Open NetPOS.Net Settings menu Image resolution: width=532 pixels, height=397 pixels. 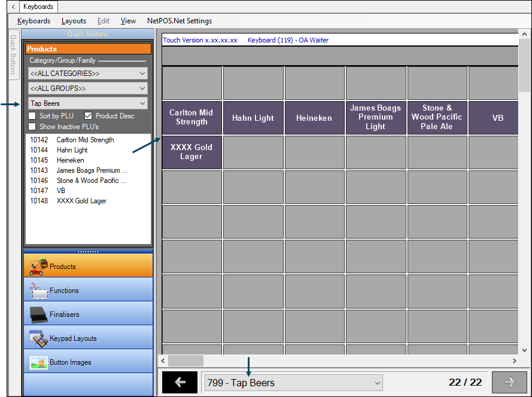click(x=180, y=21)
